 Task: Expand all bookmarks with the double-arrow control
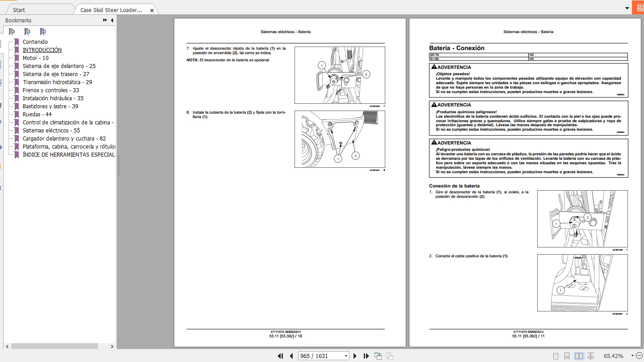click(x=104, y=20)
